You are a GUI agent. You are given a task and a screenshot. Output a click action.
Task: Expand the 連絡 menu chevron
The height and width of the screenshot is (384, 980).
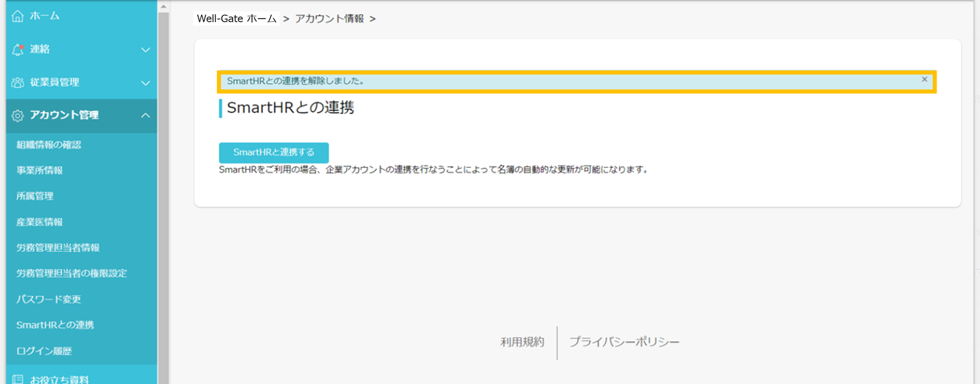[x=146, y=50]
